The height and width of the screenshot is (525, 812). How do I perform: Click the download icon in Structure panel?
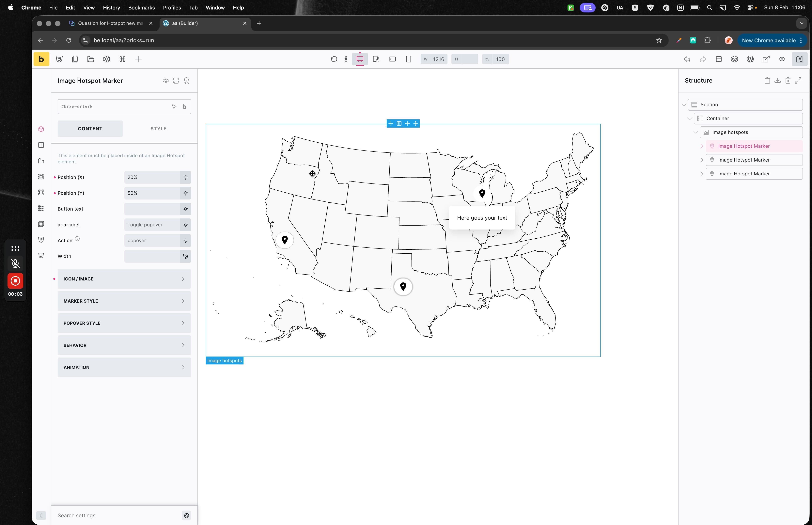778,81
